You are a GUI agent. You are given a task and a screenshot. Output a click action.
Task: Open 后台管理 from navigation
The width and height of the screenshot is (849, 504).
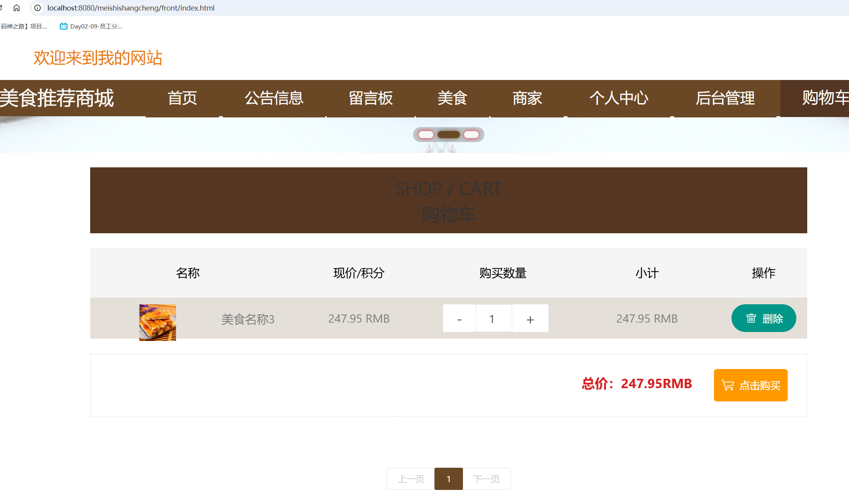725,98
